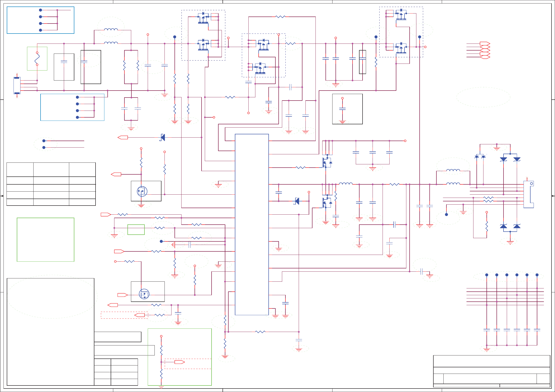555x392 pixels.
Task: Click the title block at bottom right
Action: (x=491, y=371)
